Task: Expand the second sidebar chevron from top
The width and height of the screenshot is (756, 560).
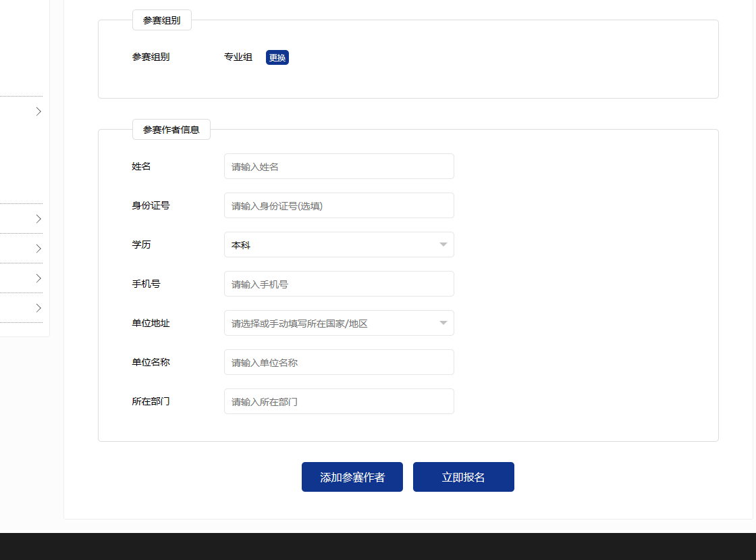Action: (38, 219)
